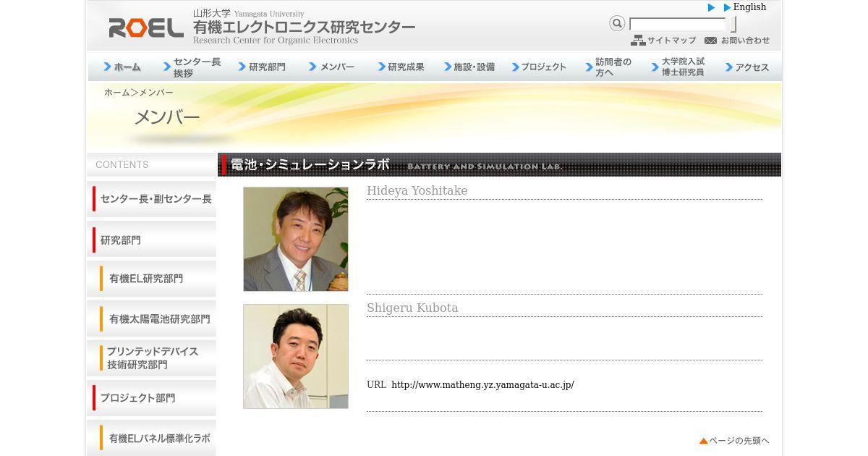Open 大学院入試 博士研究員 menu item

click(680, 67)
